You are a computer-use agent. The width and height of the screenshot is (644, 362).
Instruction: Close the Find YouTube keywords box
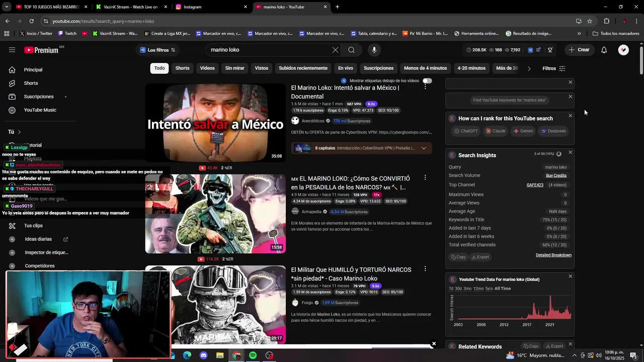click(570, 97)
